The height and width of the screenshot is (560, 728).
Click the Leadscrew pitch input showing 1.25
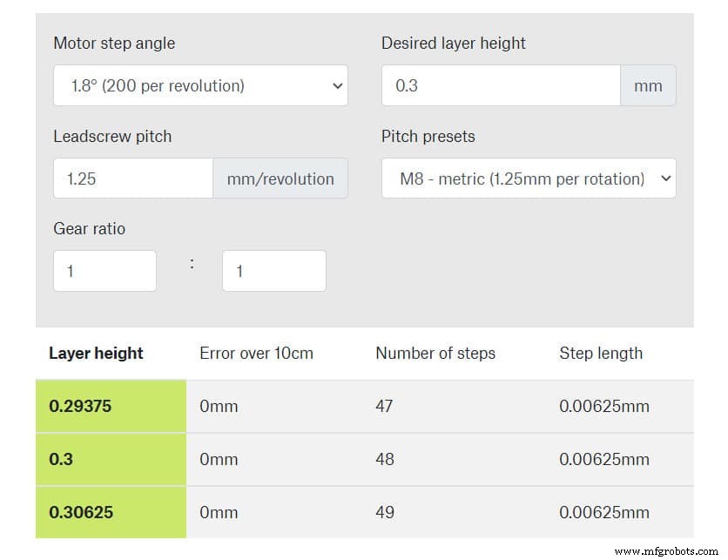[132, 179]
